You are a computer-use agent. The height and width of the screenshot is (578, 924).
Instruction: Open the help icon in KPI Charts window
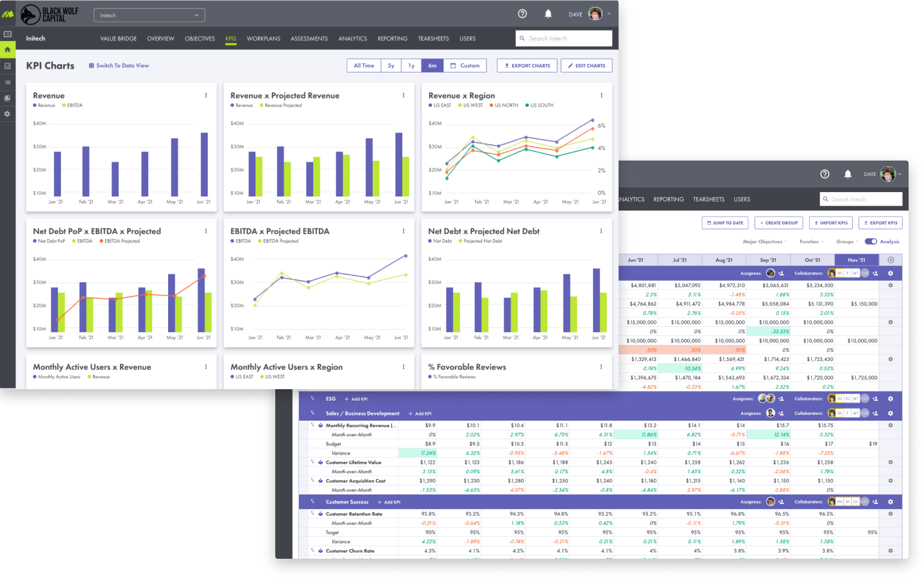point(522,13)
